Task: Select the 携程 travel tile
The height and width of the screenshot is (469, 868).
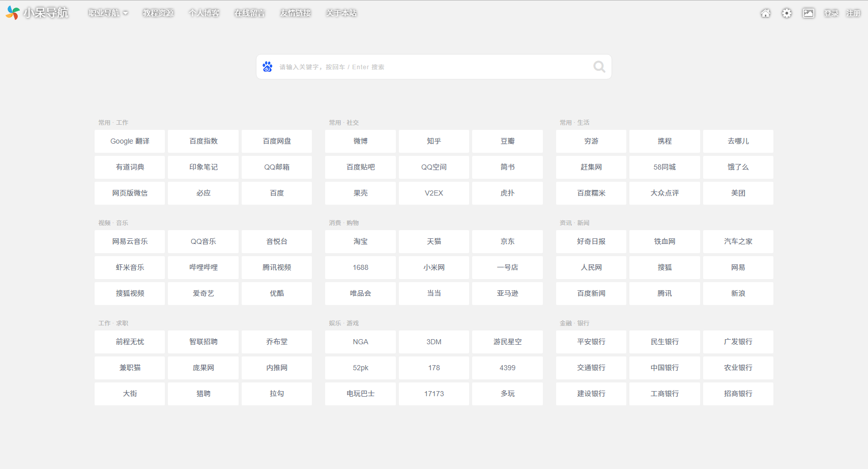Action: coord(664,141)
